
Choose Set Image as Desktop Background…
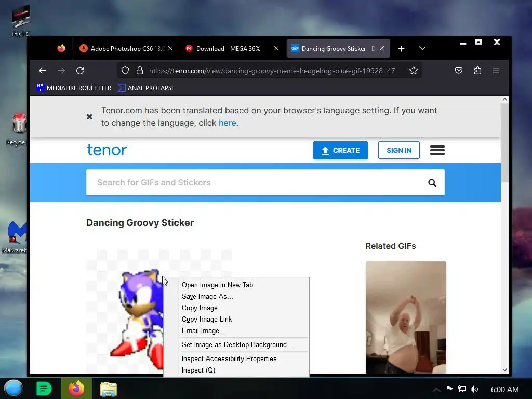tap(236, 345)
